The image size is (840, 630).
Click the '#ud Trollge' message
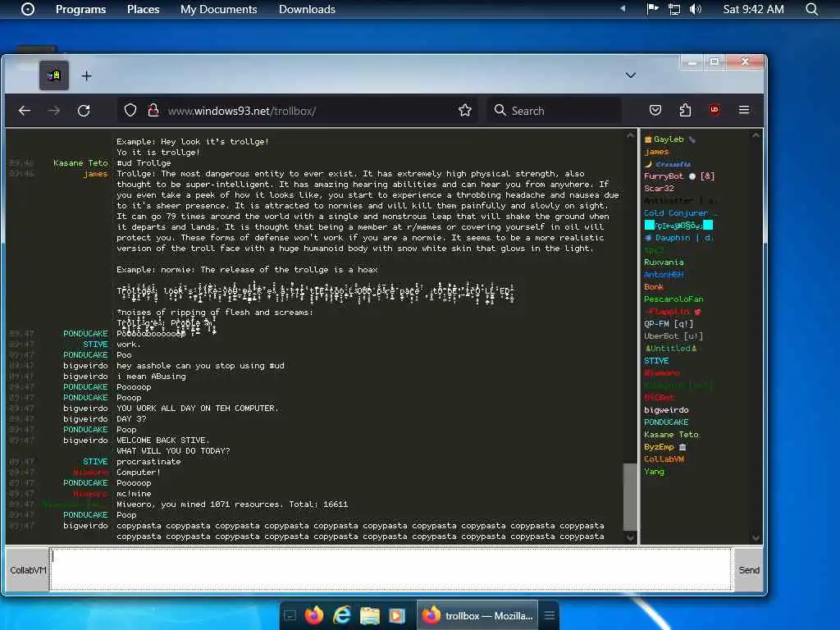[144, 163]
